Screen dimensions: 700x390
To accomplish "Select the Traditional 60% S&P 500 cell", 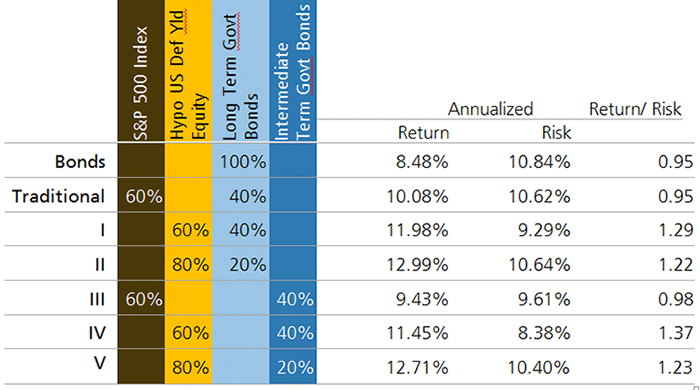I will click(144, 196).
